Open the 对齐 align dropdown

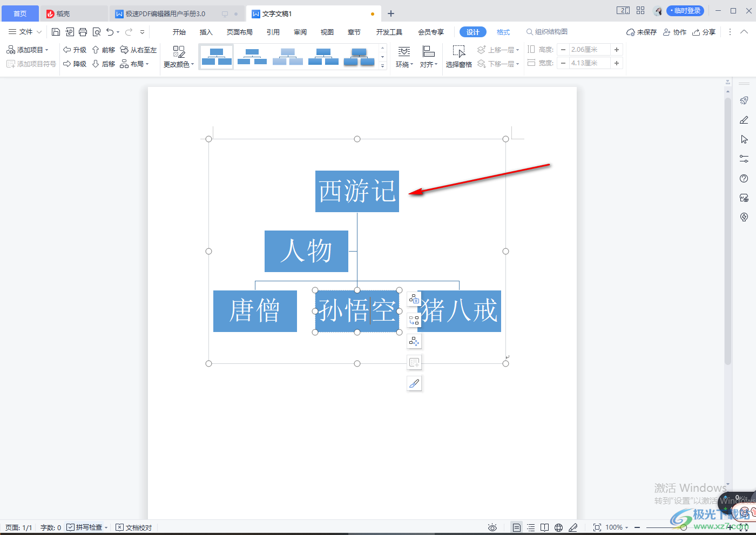429,57
